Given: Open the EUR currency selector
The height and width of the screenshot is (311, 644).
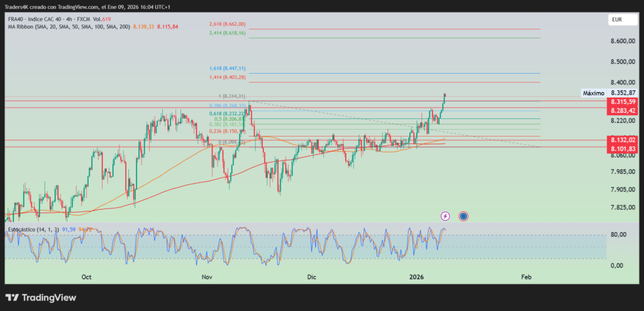Looking at the screenshot, I should click(x=616, y=20).
